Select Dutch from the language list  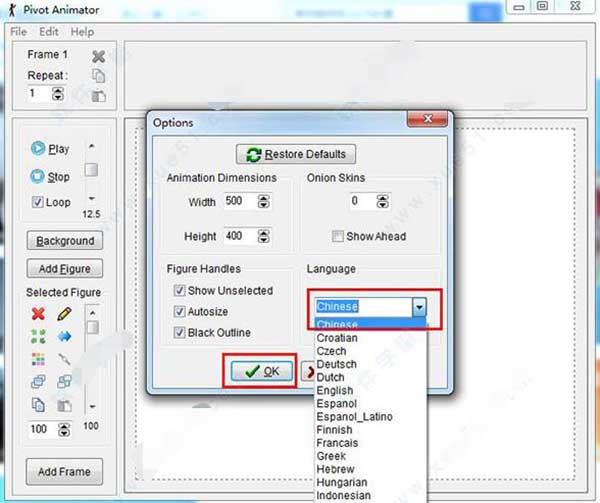370,378
